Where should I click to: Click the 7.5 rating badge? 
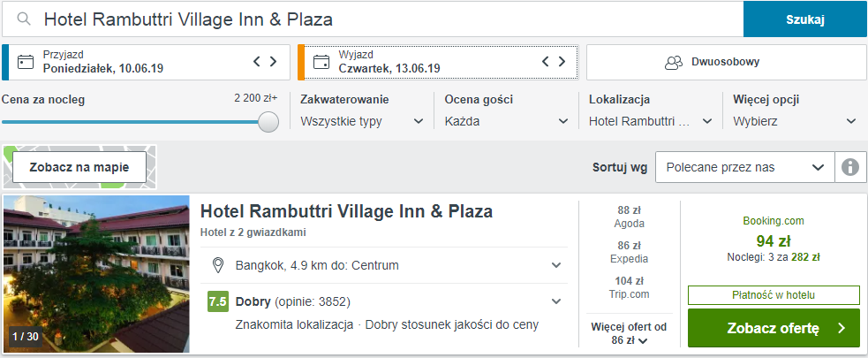[x=218, y=301]
